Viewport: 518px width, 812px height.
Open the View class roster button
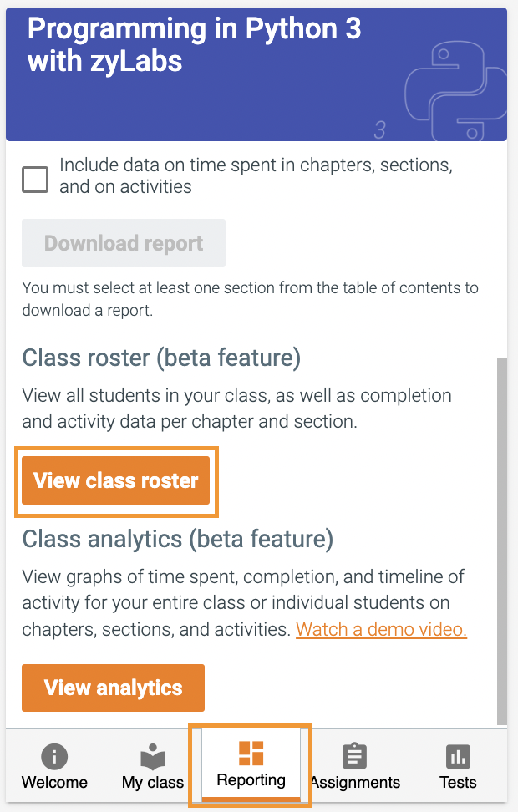click(116, 480)
